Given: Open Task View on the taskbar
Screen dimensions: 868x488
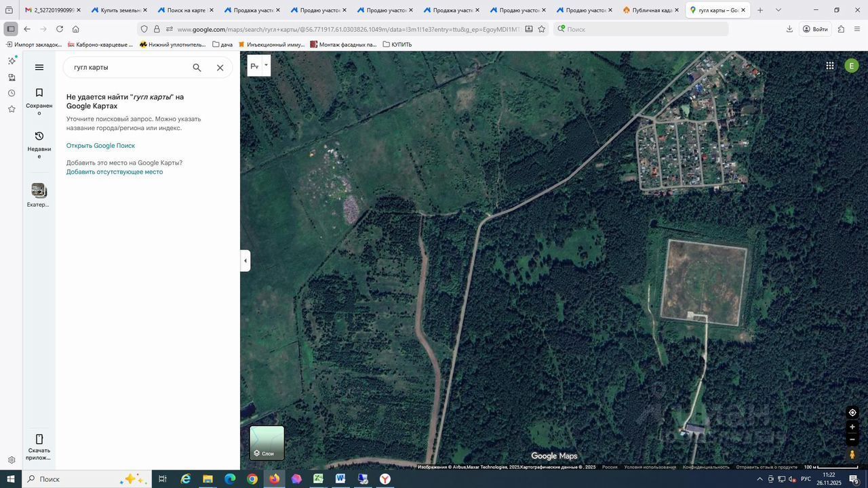Looking at the screenshot, I should click(x=163, y=479).
